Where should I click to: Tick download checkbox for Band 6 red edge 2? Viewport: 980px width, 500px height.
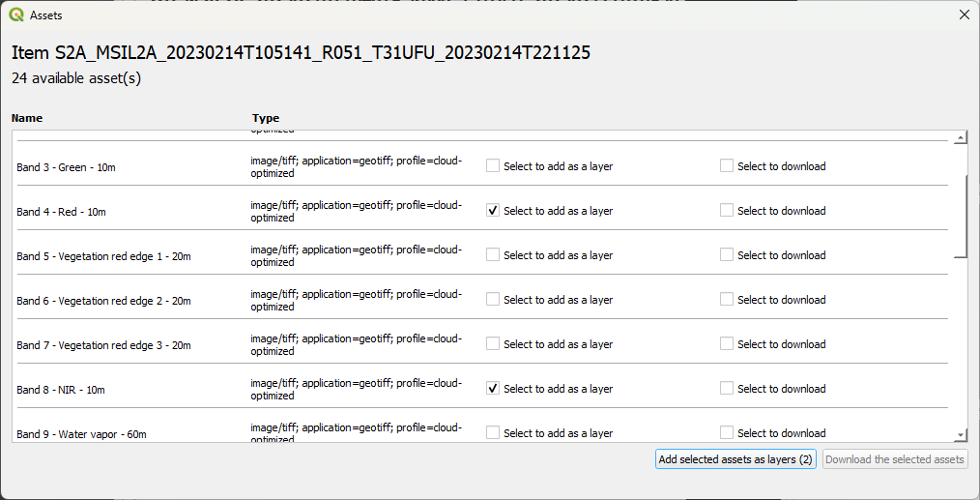pyautogui.click(x=727, y=300)
